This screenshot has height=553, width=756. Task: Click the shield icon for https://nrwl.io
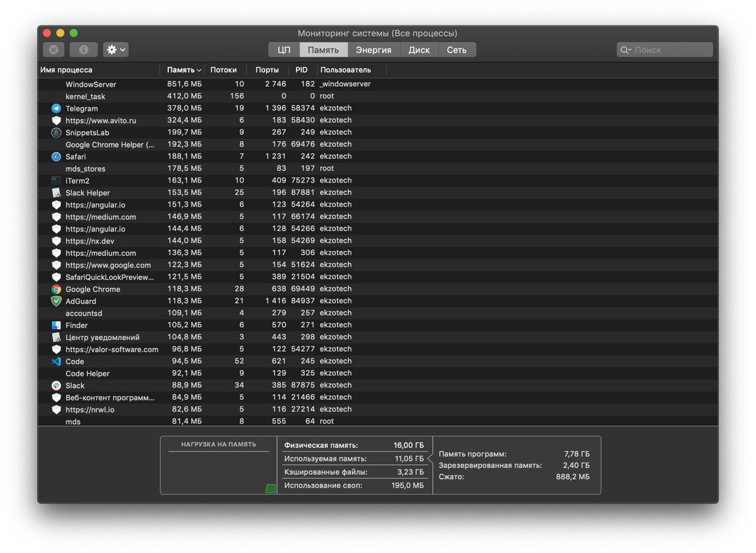click(56, 409)
